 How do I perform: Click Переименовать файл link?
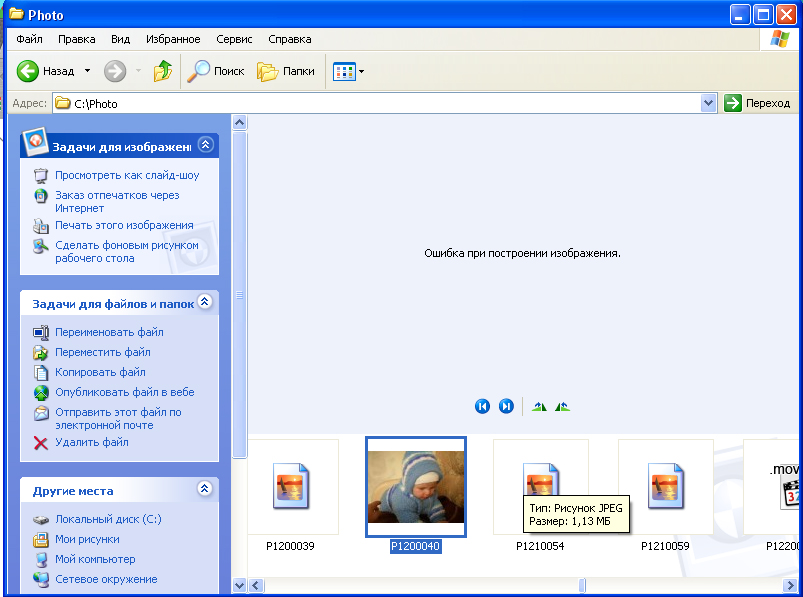[x=109, y=332]
